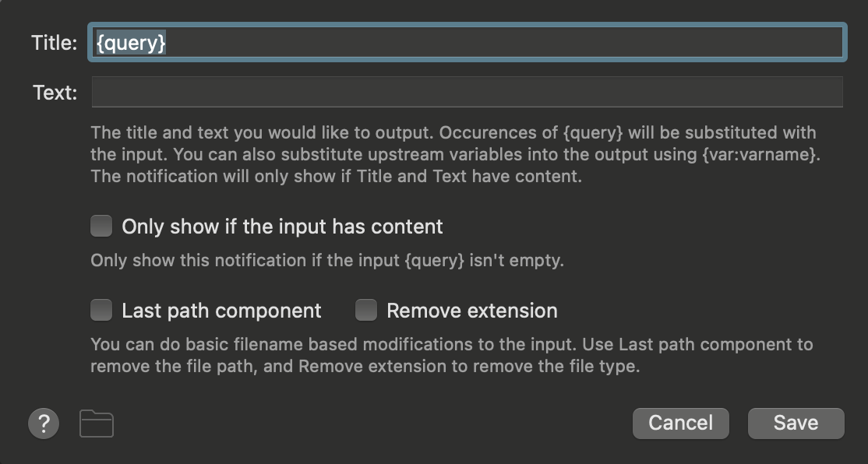Click the hint 'Only show this notification if the input {query} isn't empty'

pos(326,261)
